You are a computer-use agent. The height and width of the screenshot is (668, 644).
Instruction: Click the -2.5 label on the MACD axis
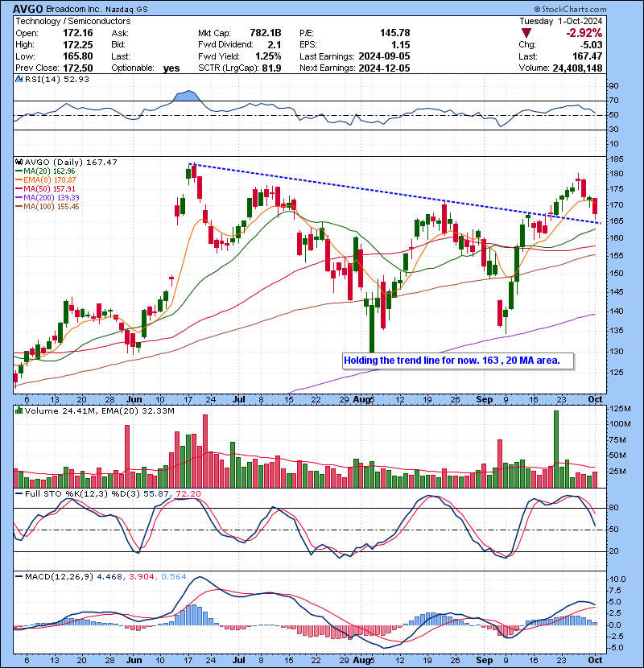tap(617, 636)
